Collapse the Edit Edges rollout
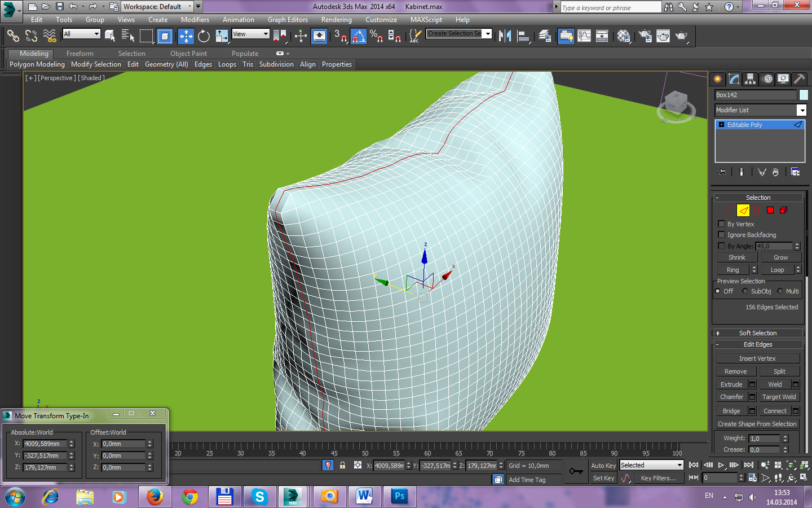The width and height of the screenshot is (812, 508). pos(758,344)
